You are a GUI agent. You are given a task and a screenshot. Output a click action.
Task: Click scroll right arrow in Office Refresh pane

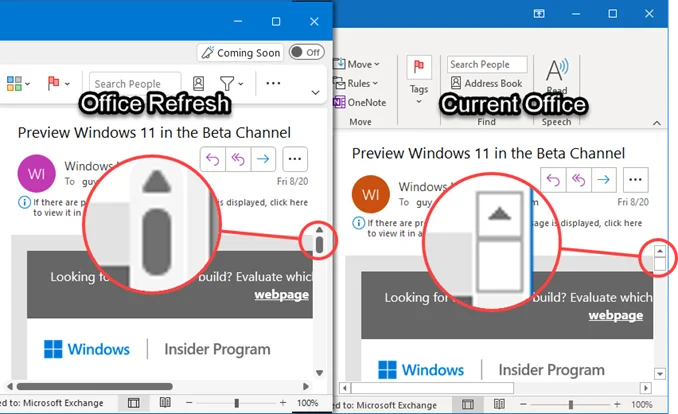(x=306, y=386)
